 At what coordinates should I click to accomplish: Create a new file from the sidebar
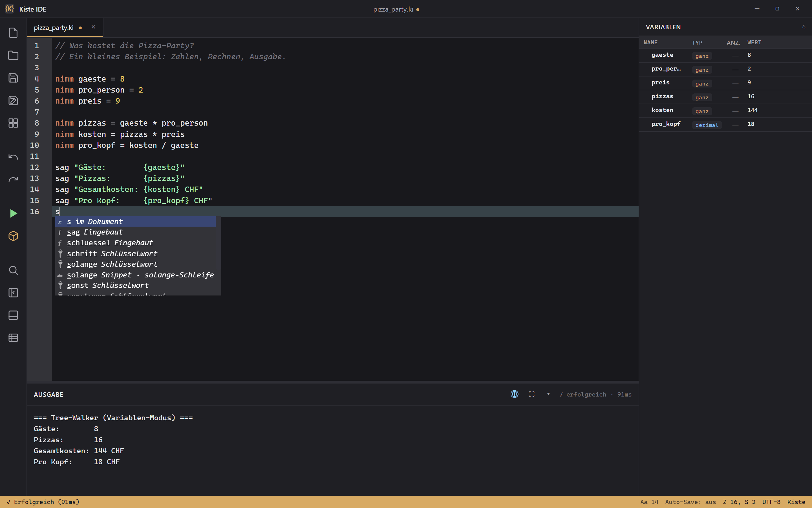(x=13, y=33)
